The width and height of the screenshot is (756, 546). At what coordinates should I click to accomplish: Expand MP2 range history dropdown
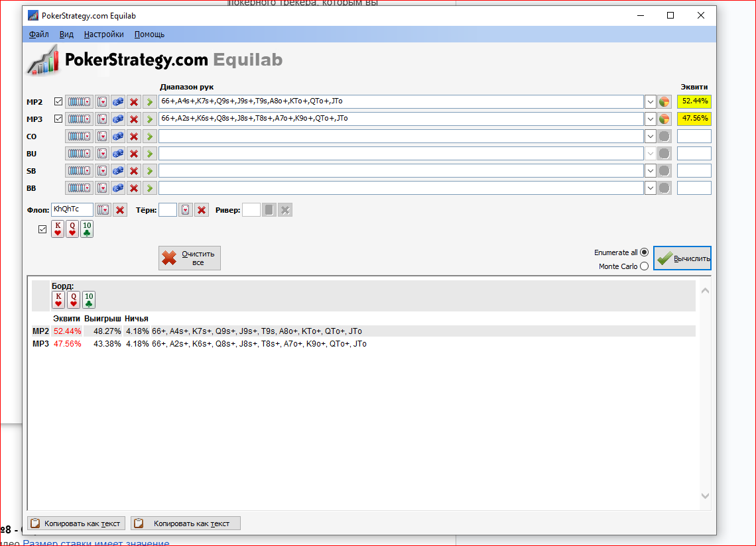pos(651,101)
